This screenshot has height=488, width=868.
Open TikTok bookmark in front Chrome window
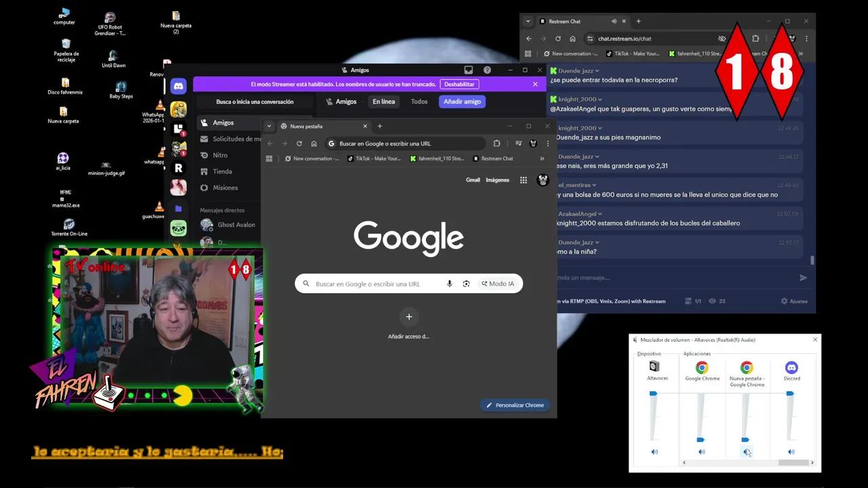pyautogui.click(x=374, y=159)
